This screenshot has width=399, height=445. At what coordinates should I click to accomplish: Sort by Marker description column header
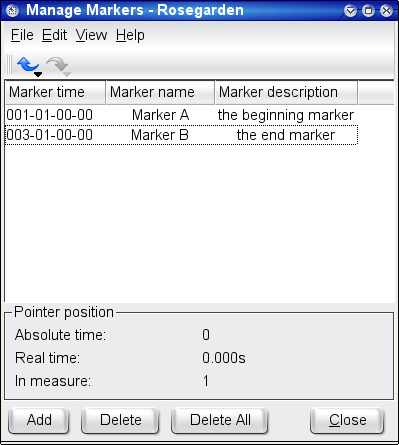coord(287,92)
